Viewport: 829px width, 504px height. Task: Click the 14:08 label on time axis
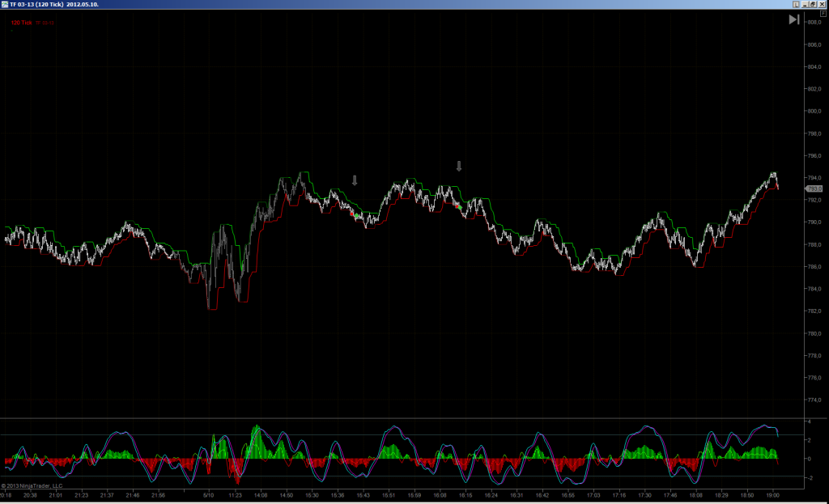[x=261, y=496]
